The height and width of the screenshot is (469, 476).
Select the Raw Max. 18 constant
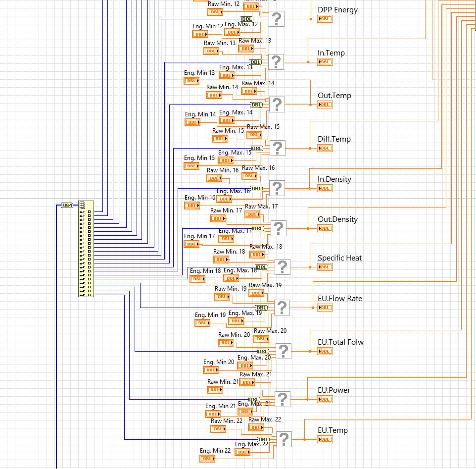(x=256, y=254)
